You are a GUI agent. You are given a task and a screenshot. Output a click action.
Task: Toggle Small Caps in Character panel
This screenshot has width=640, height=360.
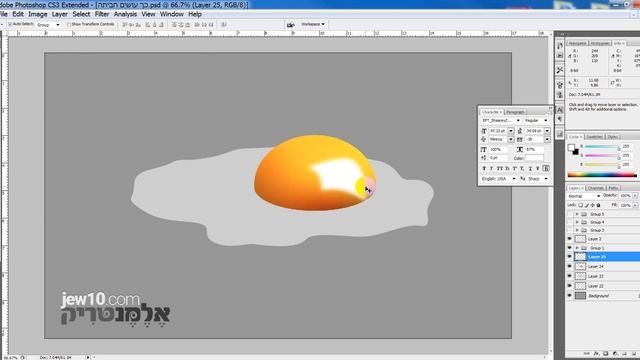click(507, 168)
